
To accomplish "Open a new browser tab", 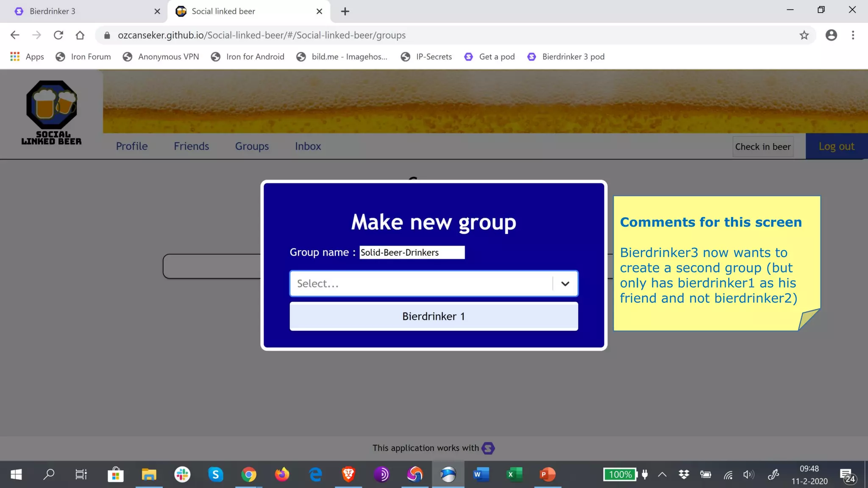I will 345,11.
